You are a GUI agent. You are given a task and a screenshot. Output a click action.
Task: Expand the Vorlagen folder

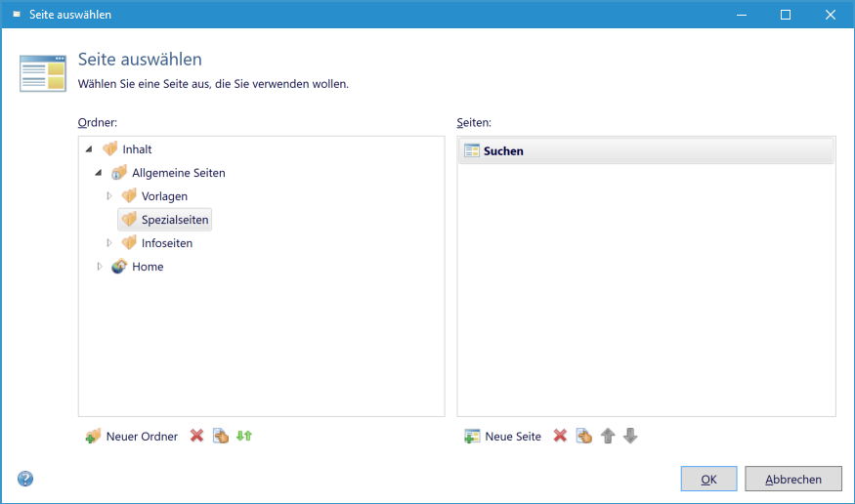click(109, 196)
